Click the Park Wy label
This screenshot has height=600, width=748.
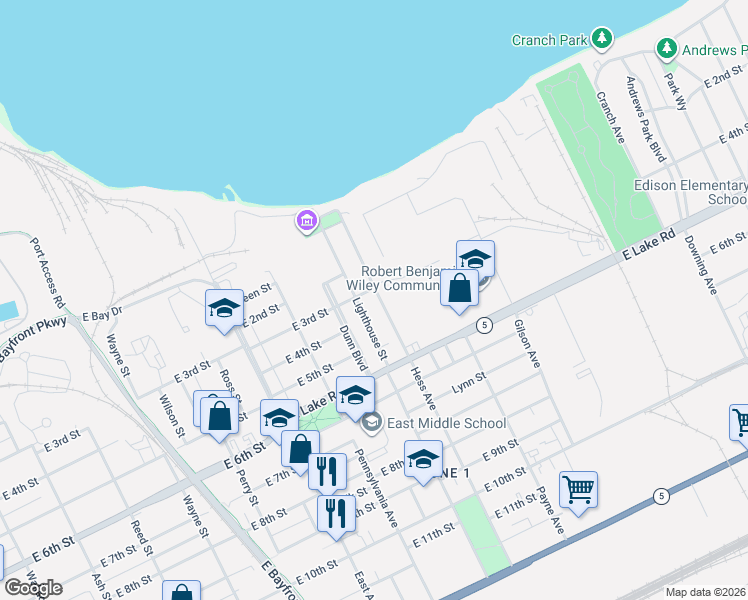click(x=675, y=92)
